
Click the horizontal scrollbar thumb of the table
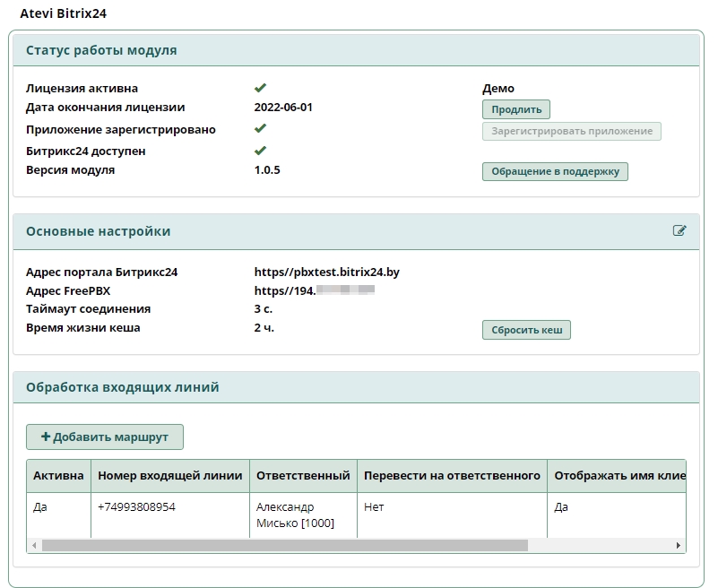pyautogui.click(x=285, y=545)
